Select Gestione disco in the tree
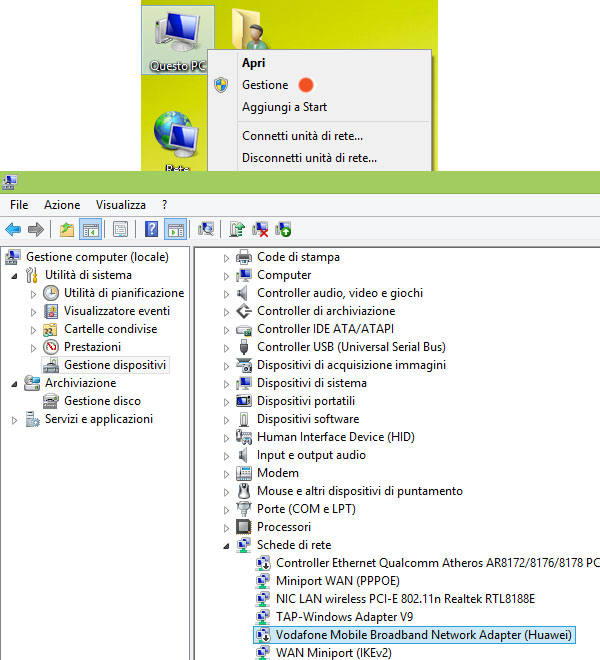The width and height of the screenshot is (600, 660). click(x=102, y=401)
